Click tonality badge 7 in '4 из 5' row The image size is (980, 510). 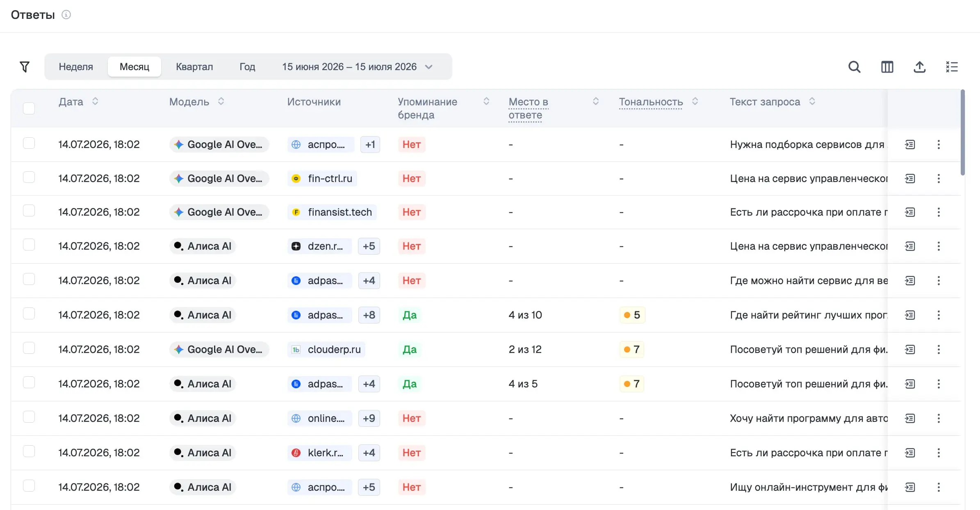coord(631,384)
